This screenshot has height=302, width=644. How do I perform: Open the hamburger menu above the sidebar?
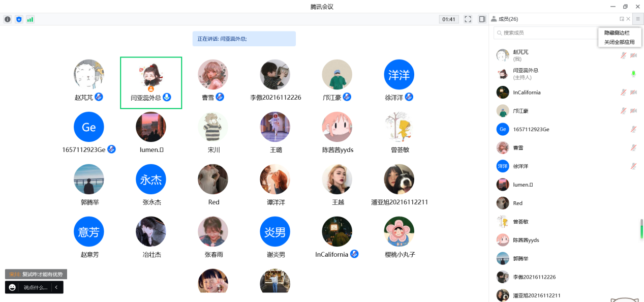[x=638, y=19]
